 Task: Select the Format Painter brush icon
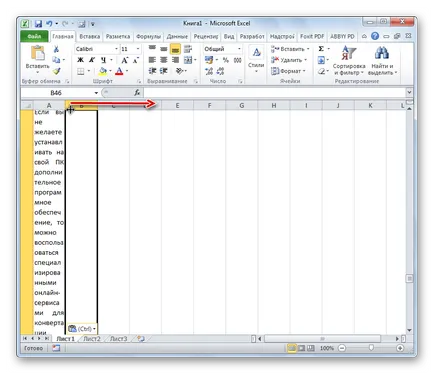click(x=57, y=71)
